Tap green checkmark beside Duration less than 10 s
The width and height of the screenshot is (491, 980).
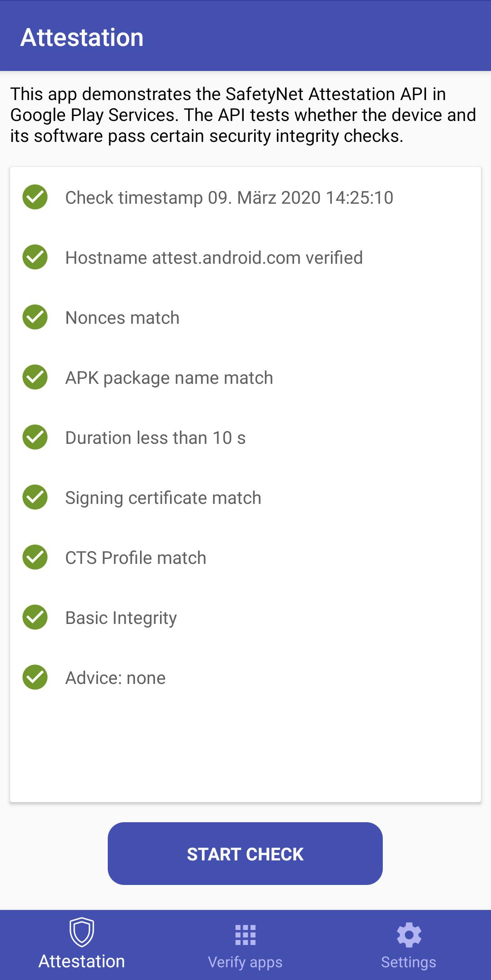pos(35,437)
